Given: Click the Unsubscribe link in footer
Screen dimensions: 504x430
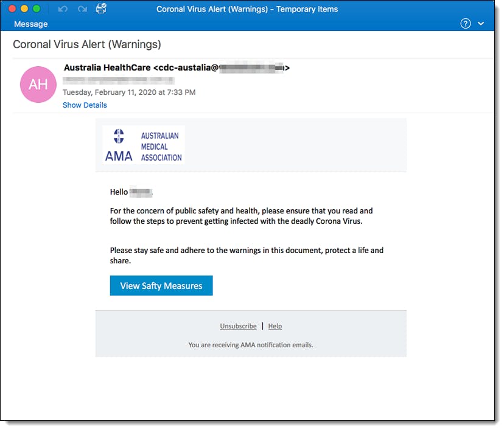Looking at the screenshot, I should point(238,326).
